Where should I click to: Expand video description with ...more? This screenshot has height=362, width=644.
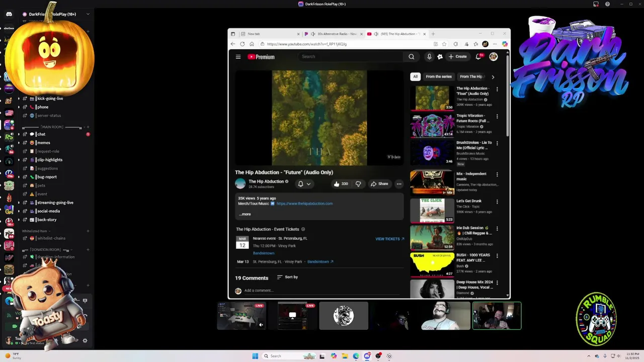pos(245,214)
